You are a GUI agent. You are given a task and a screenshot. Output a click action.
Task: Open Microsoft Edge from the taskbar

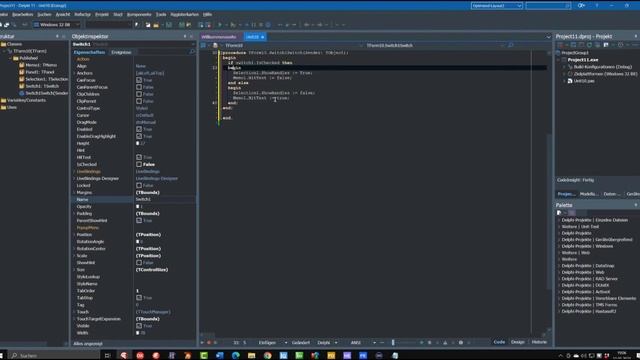(236, 356)
